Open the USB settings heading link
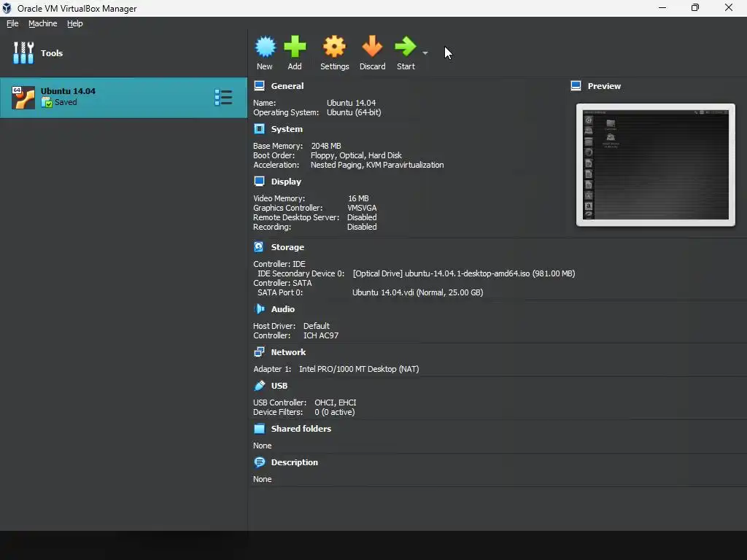The height and width of the screenshot is (560, 747). coord(279,386)
